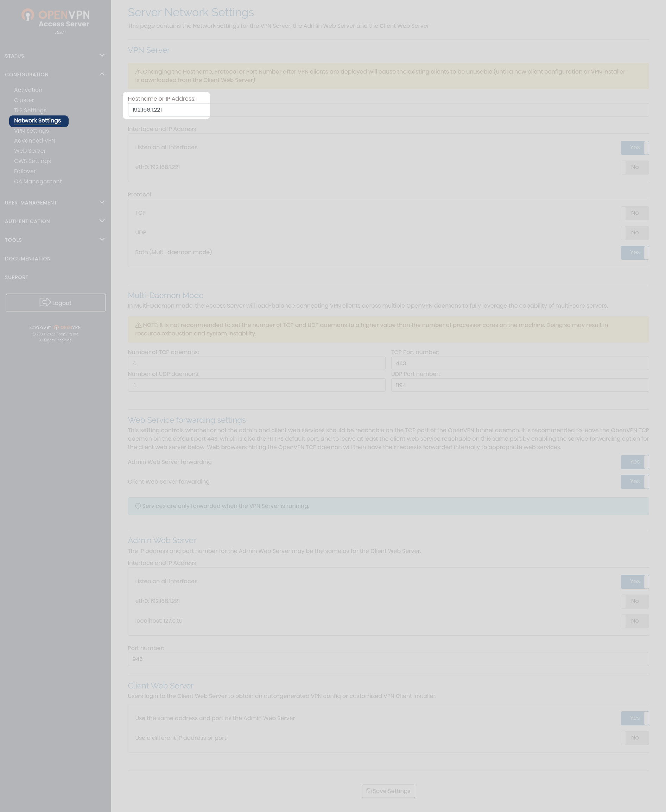Image resolution: width=666 pixels, height=812 pixels.
Task: Open the Documentation link
Action: click(28, 259)
